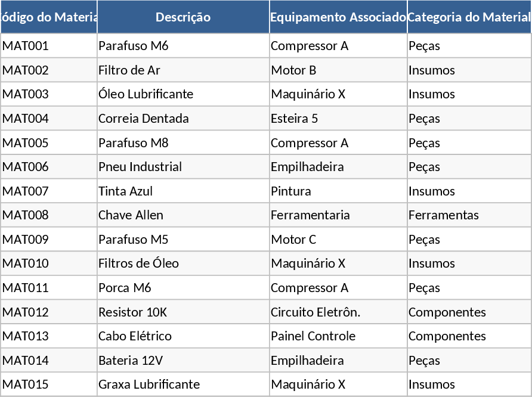Select the Código do Material header
This screenshot has width=532, height=397.
point(49,17)
